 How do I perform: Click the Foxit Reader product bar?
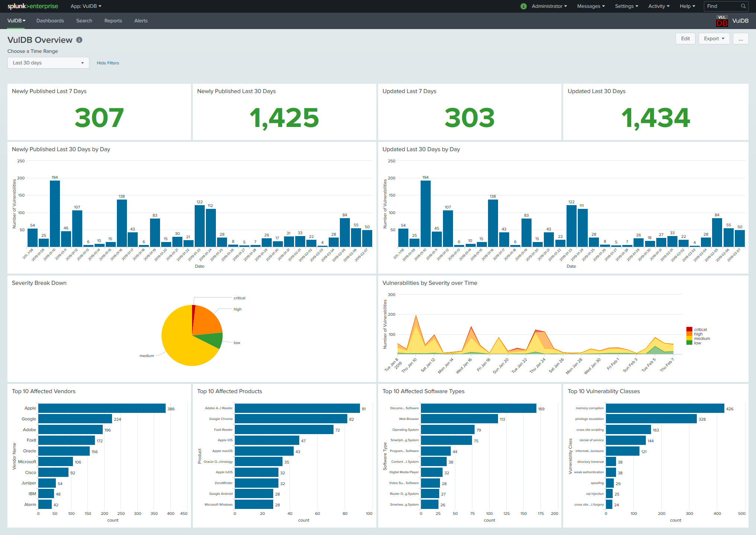(x=284, y=430)
